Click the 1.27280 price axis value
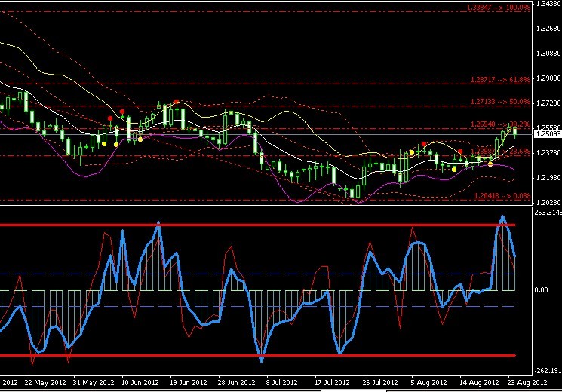 pos(548,103)
